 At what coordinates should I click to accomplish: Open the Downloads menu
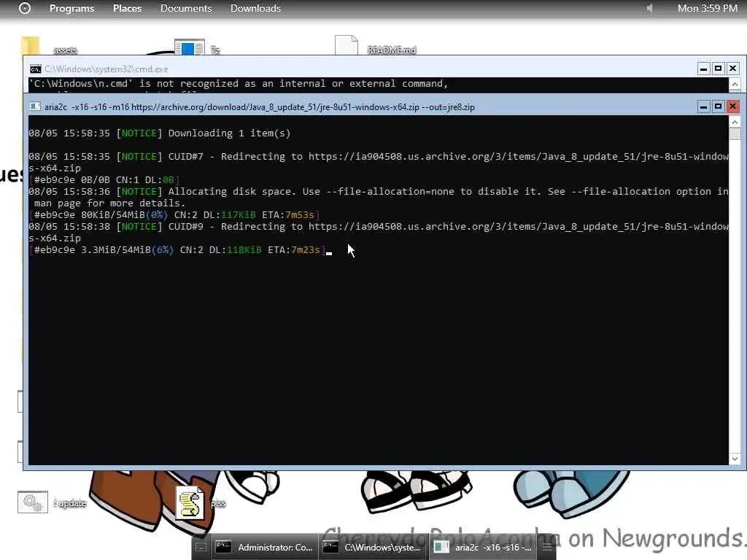(255, 8)
